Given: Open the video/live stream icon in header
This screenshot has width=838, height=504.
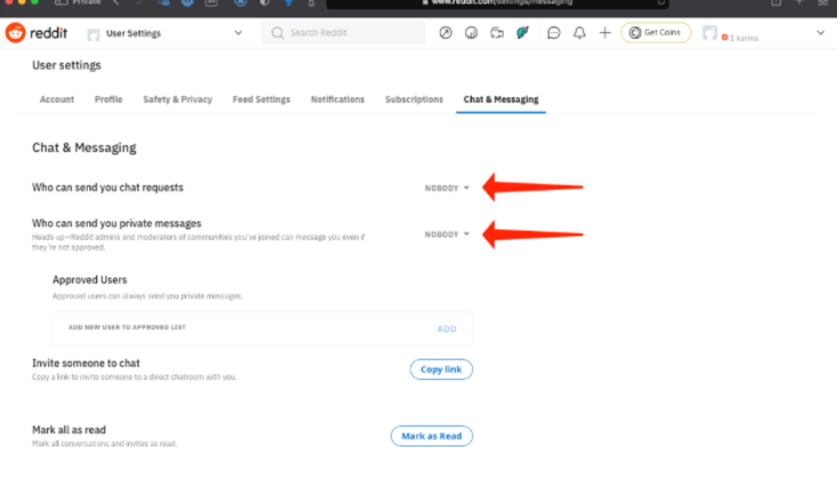Looking at the screenshot, I should [x=497, y=33].
